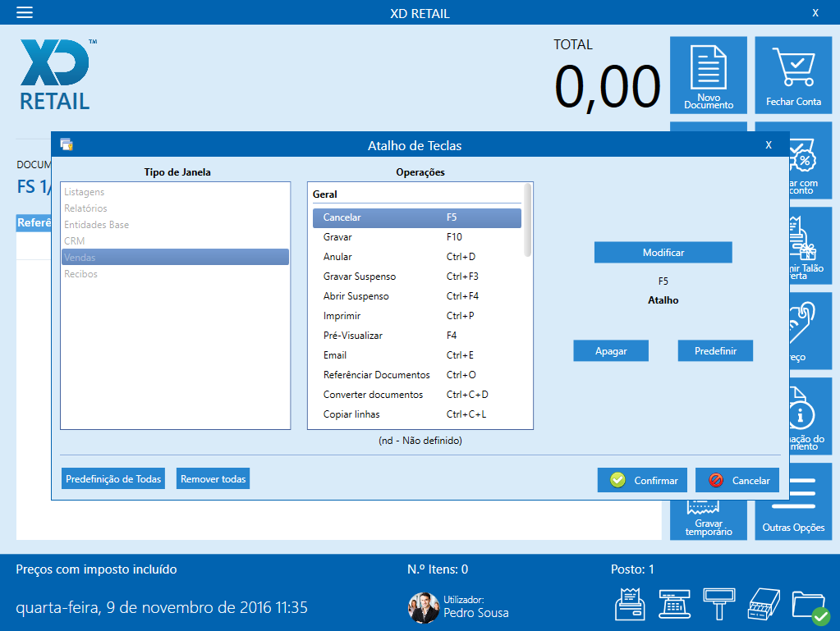The image size is (840, 631).
Task: Click the price tag tile behind dialog
Action: point(810,331)
